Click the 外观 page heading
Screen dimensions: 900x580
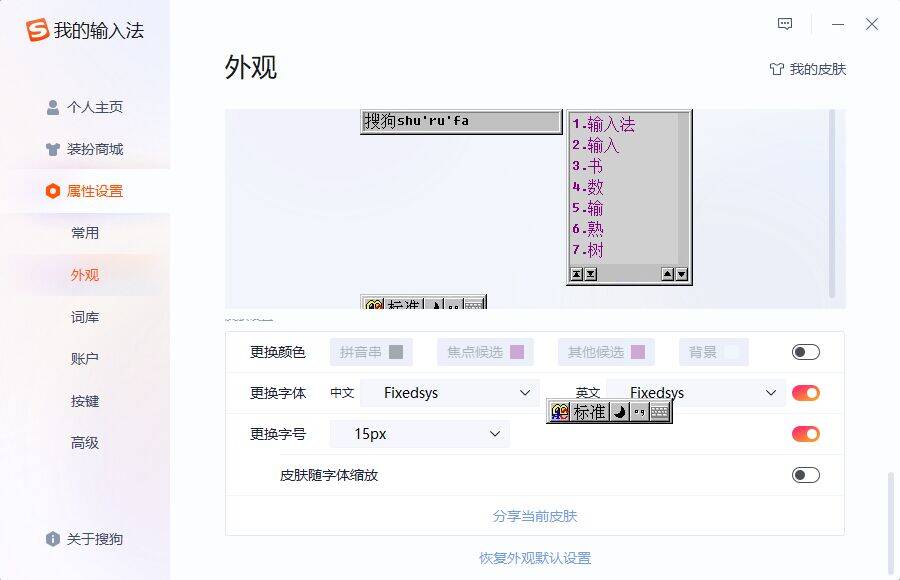pos(251,67)
